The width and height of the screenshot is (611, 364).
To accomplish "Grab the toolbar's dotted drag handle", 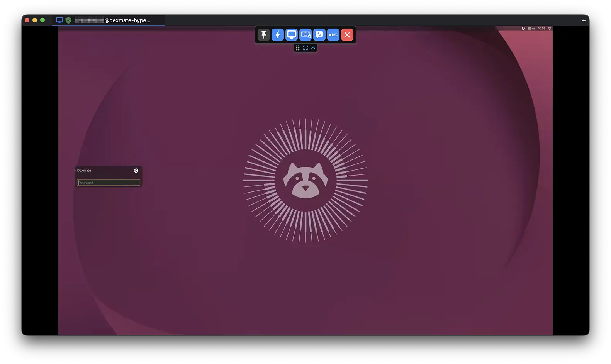I will (x=298, y=48).
